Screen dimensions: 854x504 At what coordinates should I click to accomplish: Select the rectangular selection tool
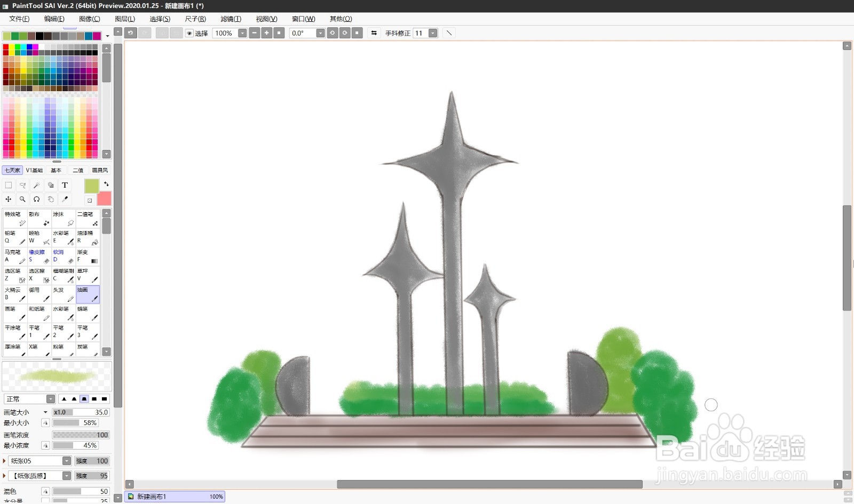point(8,185)
